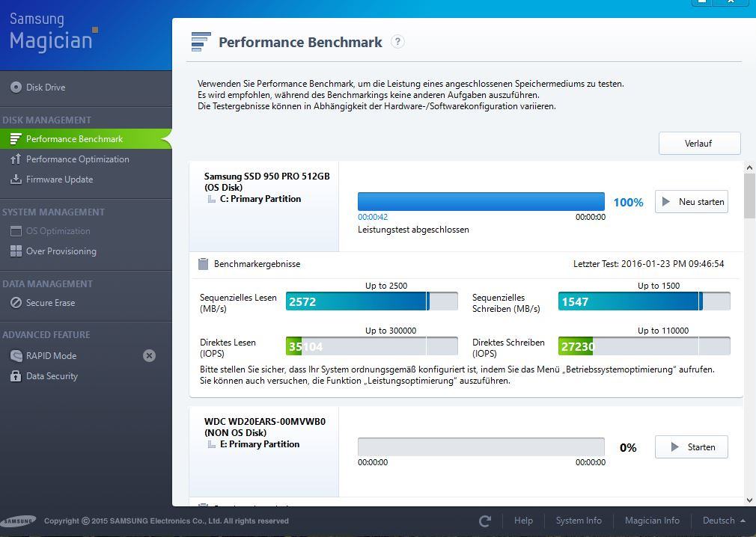
Task: Click the Samsung SSD 950 PRO 512GB title
Action: tap(267, 177)
